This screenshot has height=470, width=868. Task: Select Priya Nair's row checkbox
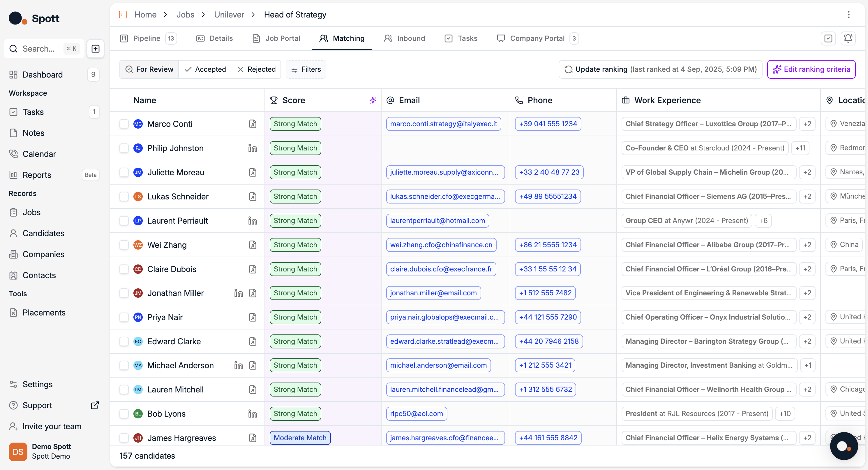(x=124, y=317)
